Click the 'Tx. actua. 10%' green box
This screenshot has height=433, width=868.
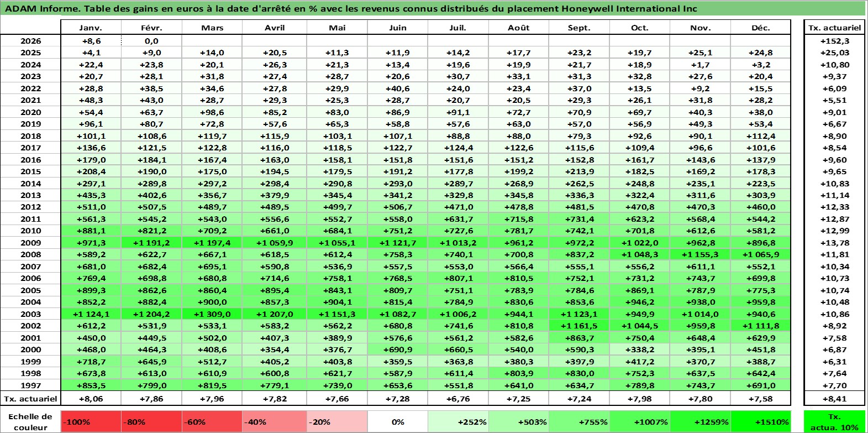(835, 421)
